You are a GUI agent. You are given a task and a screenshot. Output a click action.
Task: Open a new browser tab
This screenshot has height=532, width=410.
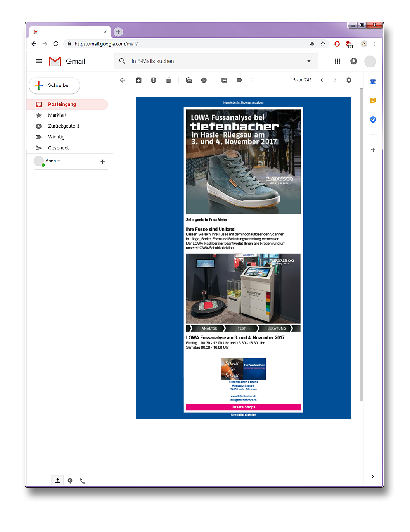click(118, 32)
